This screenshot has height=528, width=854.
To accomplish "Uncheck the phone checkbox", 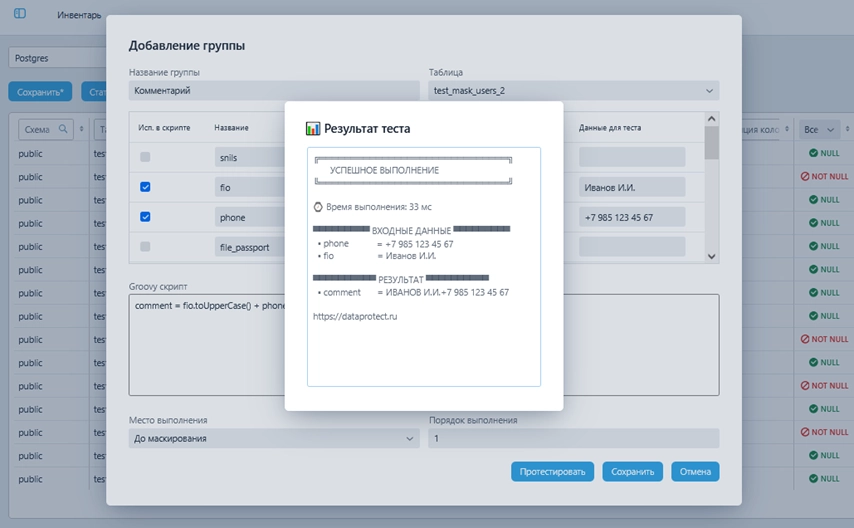I will pyautogui.click(x=146, y=216).
